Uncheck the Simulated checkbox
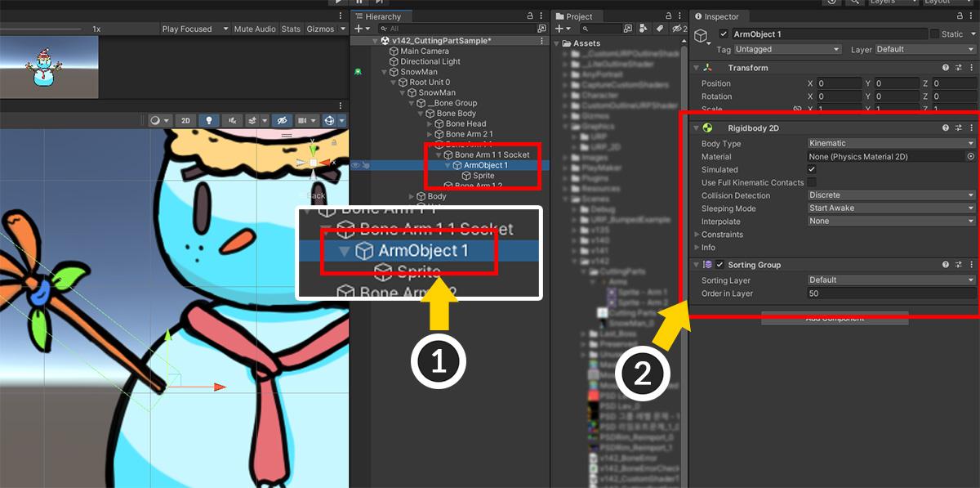 (812, 169)
